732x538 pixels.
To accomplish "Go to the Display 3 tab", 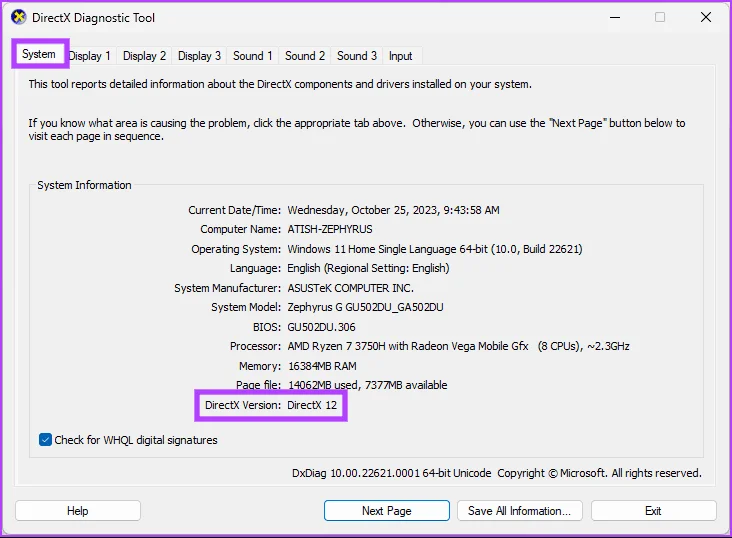I will (x=199, y=56).
